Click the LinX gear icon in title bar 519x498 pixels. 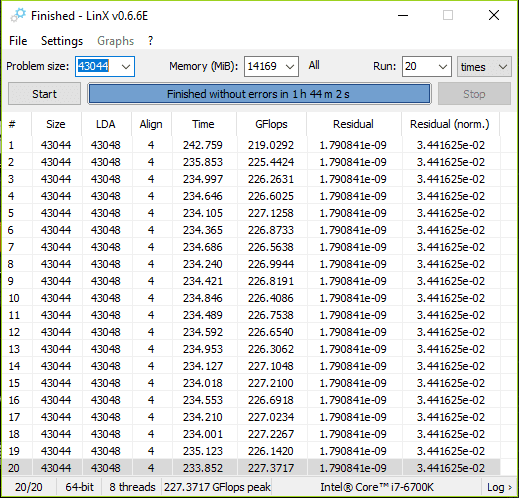18,15
